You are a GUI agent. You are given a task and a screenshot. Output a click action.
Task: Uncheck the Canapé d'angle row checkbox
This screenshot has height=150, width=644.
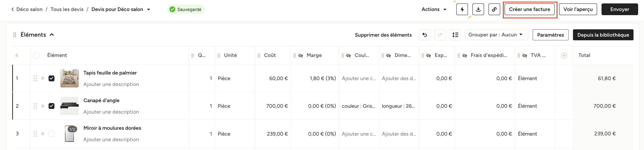52,106
